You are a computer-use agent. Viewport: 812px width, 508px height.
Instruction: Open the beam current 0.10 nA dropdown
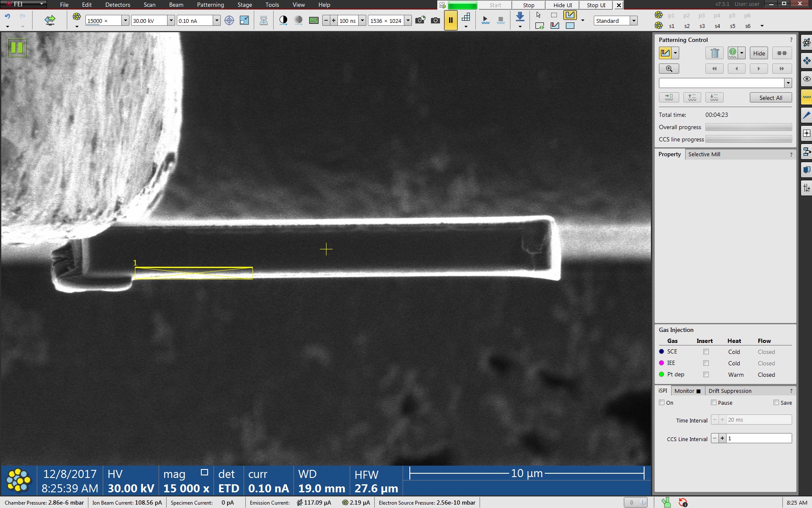(217, 21)
